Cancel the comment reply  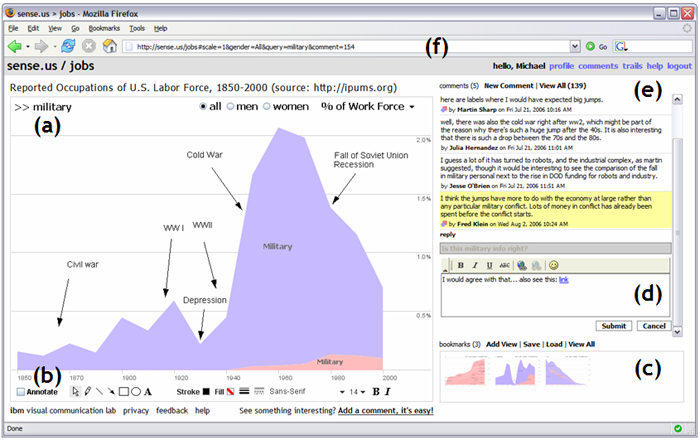654,326
